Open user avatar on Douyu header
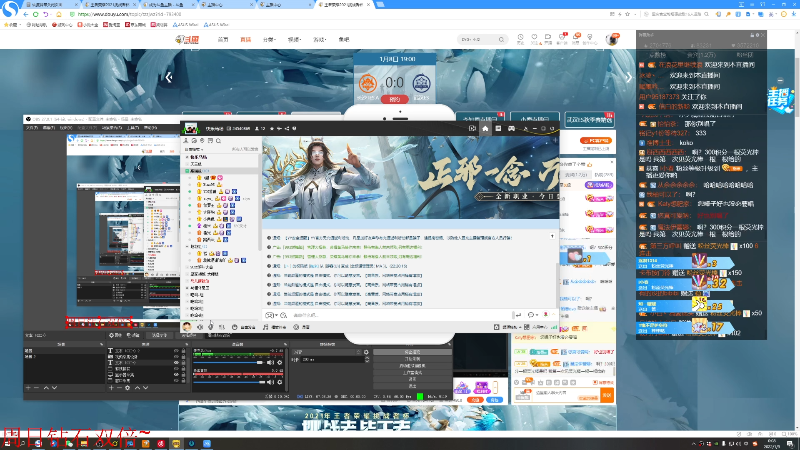The image size is (800, 450). tap(612, 39)
